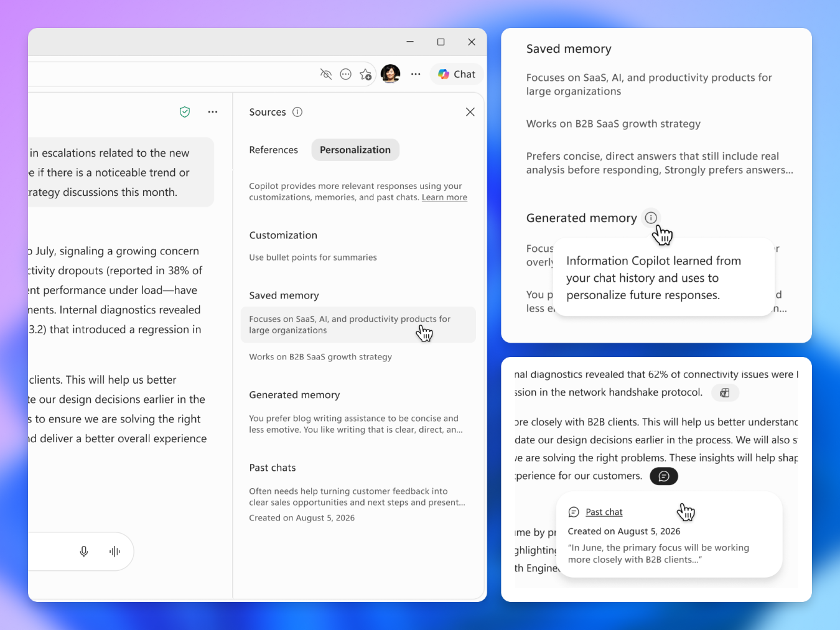
Task: Switch to the References tab
Action: point(274,150)
